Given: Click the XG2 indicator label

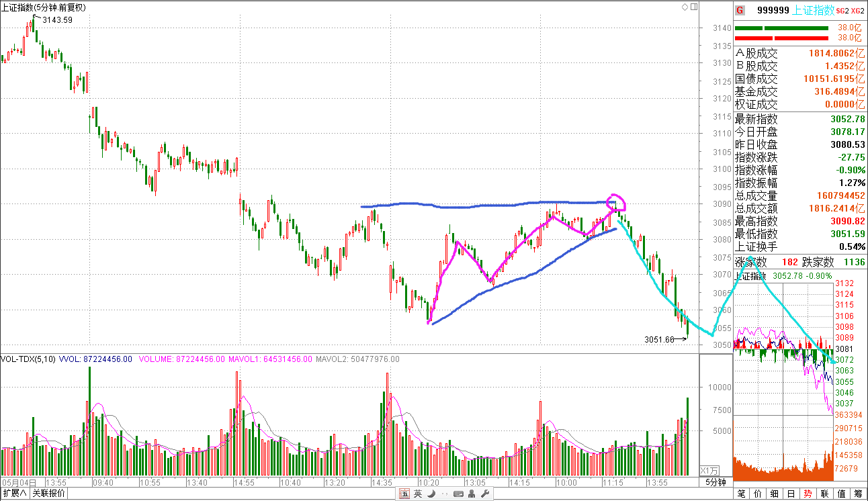Looking at the screenshot, I should click(857, 10).
